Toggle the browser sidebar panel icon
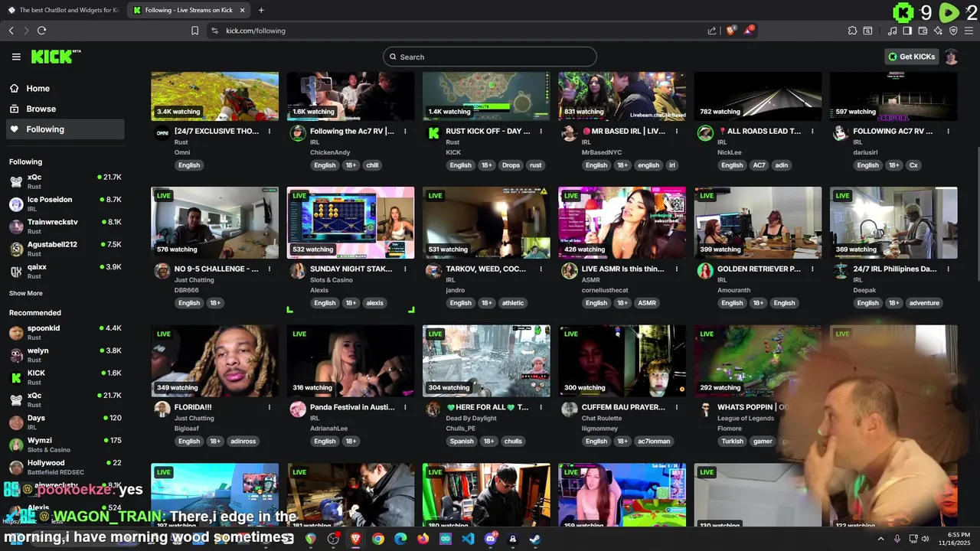 point(907,31)
